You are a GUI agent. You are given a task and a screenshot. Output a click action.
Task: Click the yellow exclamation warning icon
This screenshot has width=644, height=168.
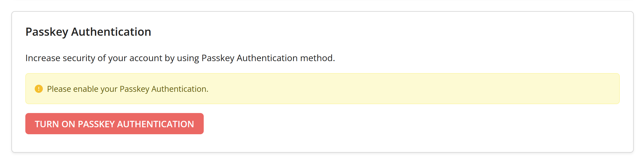(39, 89)
